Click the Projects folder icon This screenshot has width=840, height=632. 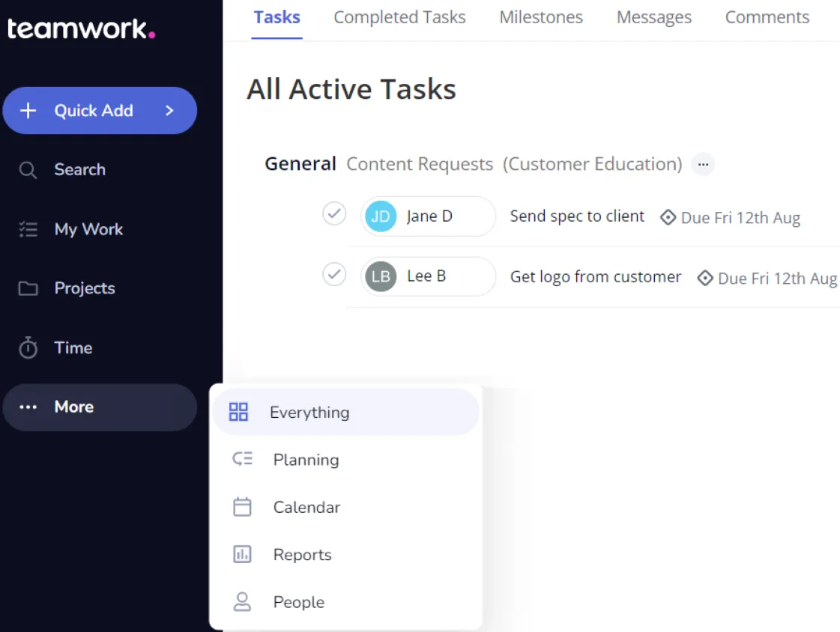28,288
